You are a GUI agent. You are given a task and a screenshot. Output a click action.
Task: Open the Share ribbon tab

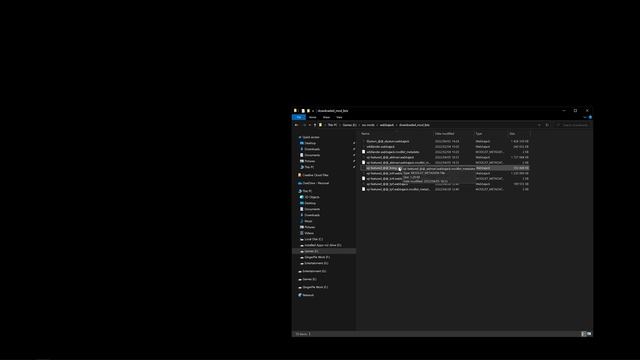(326, 117)
